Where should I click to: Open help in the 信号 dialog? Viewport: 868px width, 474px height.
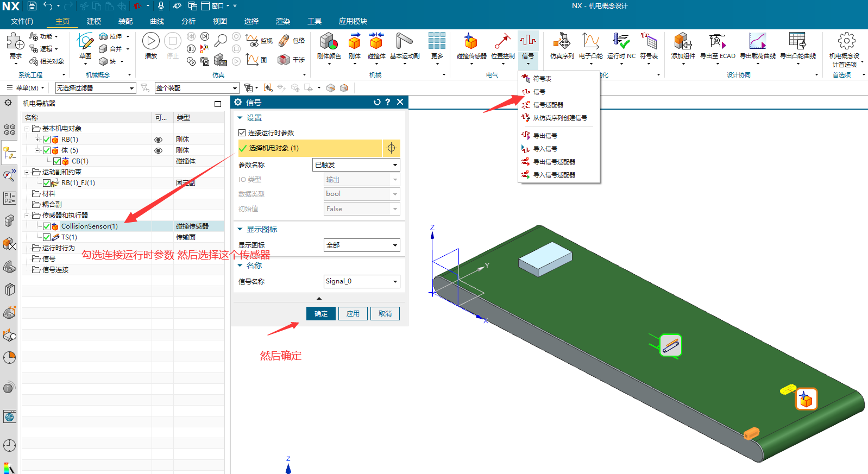click(388, 102)
